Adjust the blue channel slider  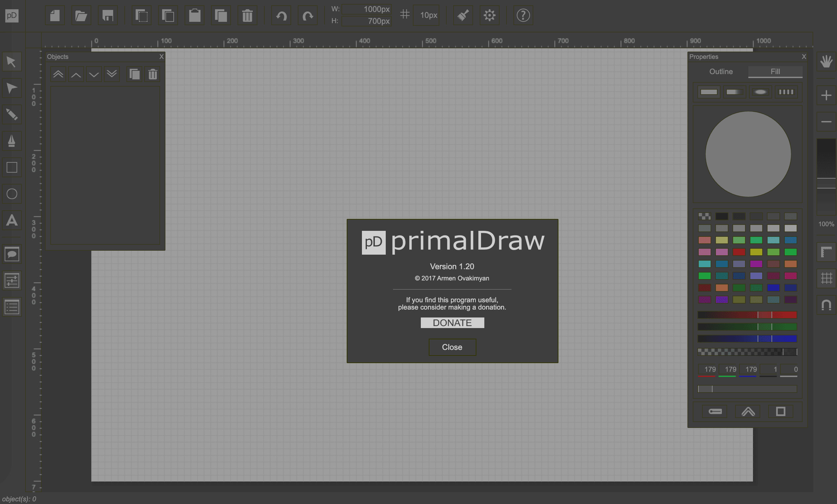[x=747, y=339]
